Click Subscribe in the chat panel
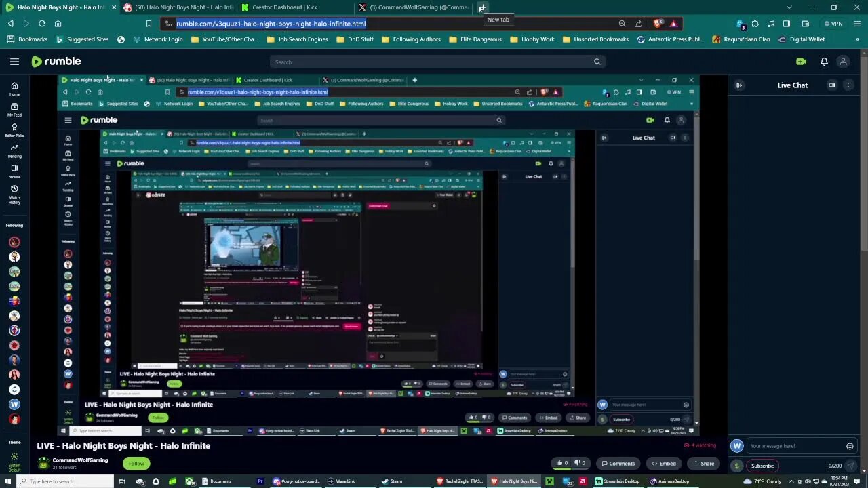The width and height of the screenshot is (868, 488). (x=762, y=466)
